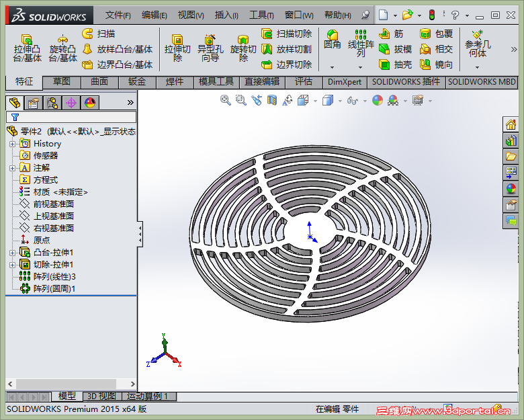Click the feature tree filter input field

(x=71, y=117)
